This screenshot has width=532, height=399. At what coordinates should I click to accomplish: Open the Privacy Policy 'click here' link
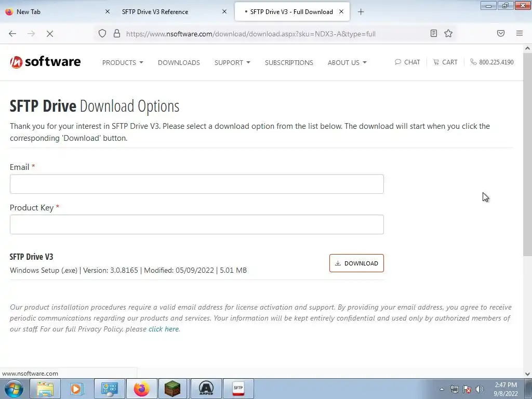(164, 329)
